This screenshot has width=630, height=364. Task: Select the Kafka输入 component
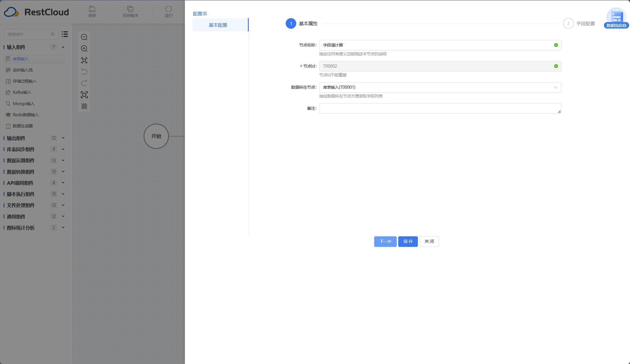34,92
